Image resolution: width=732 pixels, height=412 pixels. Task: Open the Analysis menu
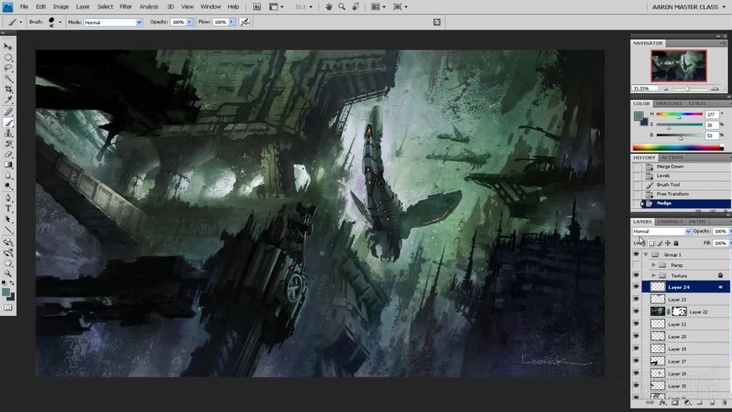[x=149, y=7]
